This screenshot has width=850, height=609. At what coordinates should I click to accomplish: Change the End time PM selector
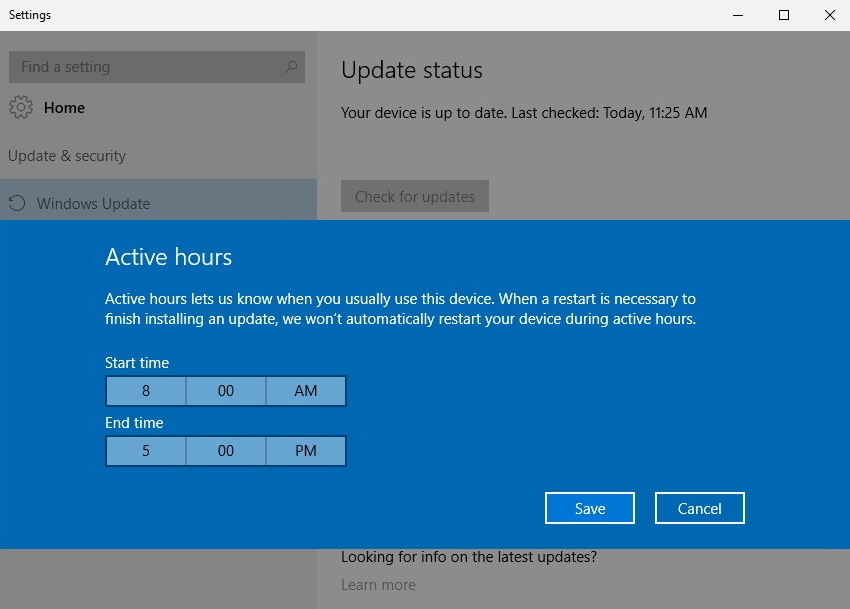point(306,451)
